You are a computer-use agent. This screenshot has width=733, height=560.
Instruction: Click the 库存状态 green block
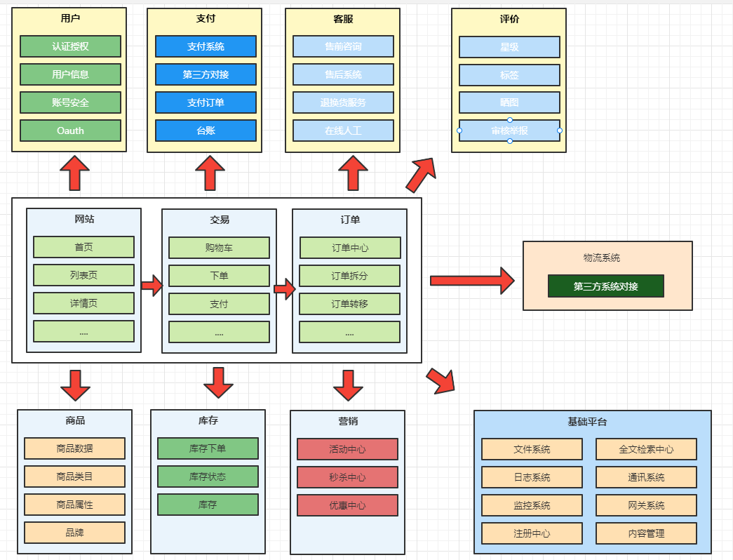(208, 476)
